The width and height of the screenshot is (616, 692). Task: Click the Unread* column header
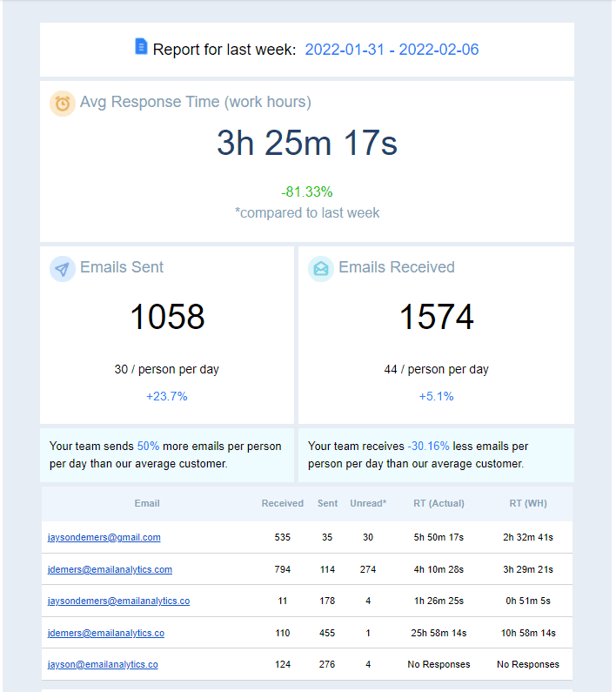coord(368,503)
